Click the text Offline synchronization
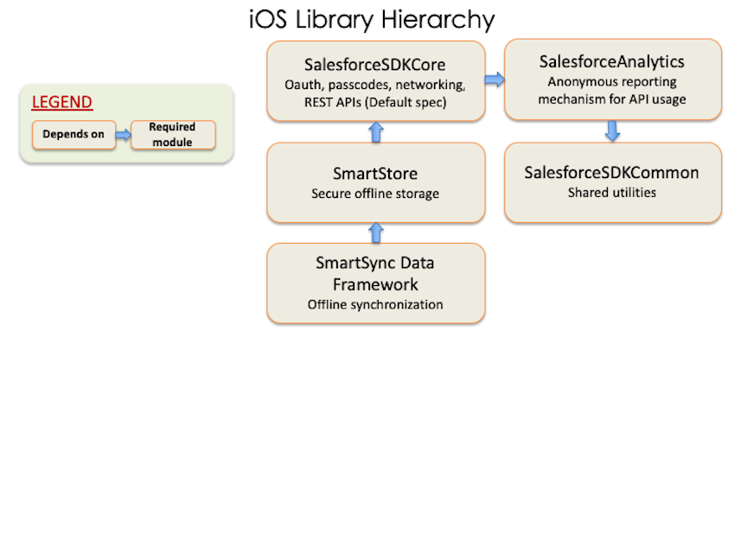This screenshot has width=747, height=560. [375, 305]
